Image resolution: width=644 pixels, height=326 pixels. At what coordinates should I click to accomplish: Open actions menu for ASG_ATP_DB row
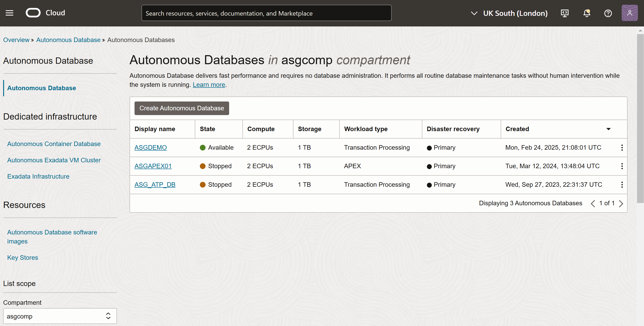(622, 184)
